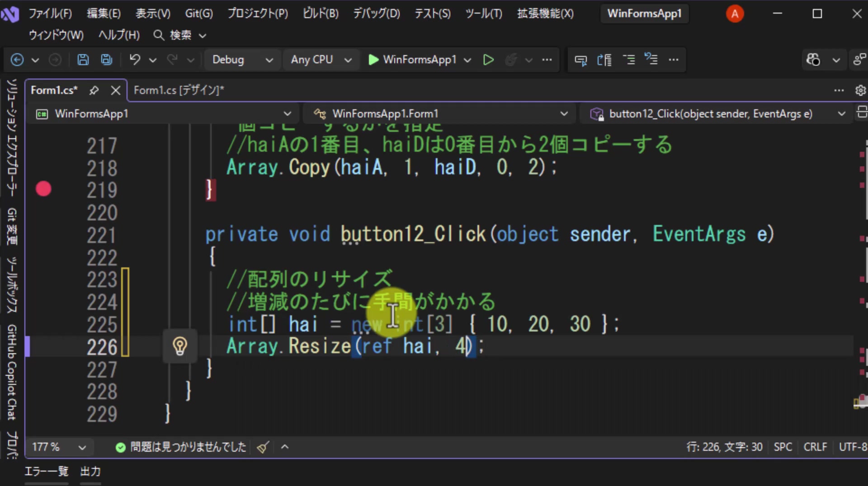868x486 pixels.
Task: Expand the arrow beside the code cleanup broom
Action: click(285, 447)
